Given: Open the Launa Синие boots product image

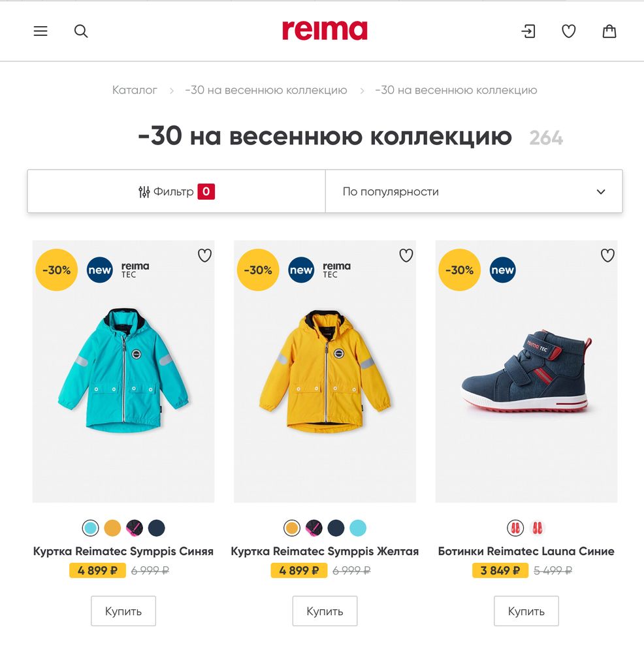Looking at the screenshot, I should 526,372.
